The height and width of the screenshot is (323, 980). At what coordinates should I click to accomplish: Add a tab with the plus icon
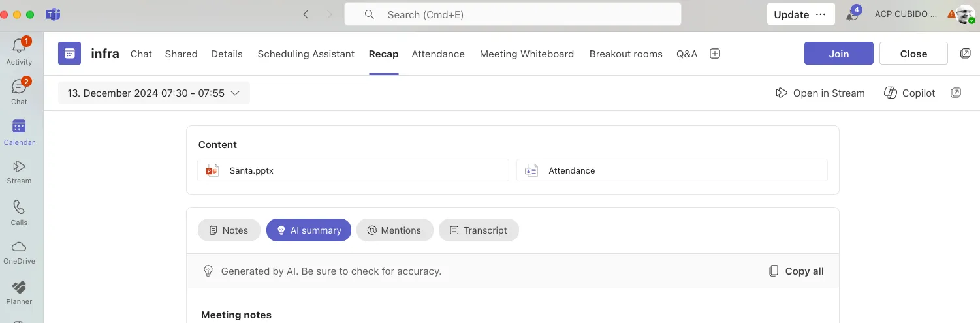point(715,54)
